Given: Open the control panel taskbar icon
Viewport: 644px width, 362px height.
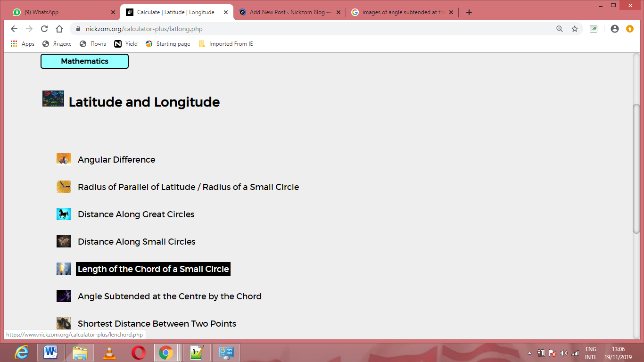Looking at the screenshot, I should (x=226, y=352).
